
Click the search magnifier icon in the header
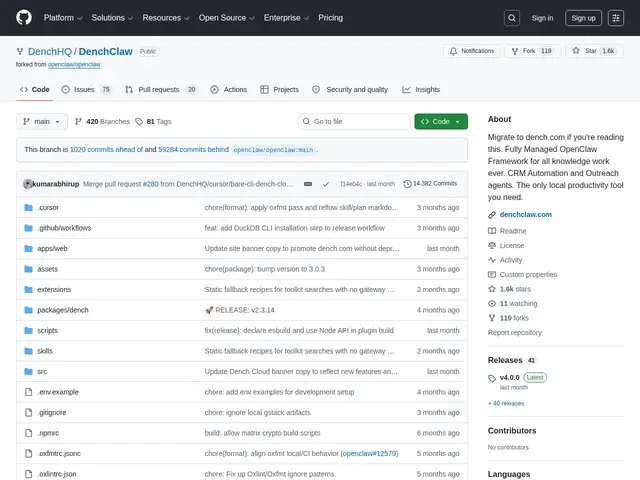click(x=512, y=18)
